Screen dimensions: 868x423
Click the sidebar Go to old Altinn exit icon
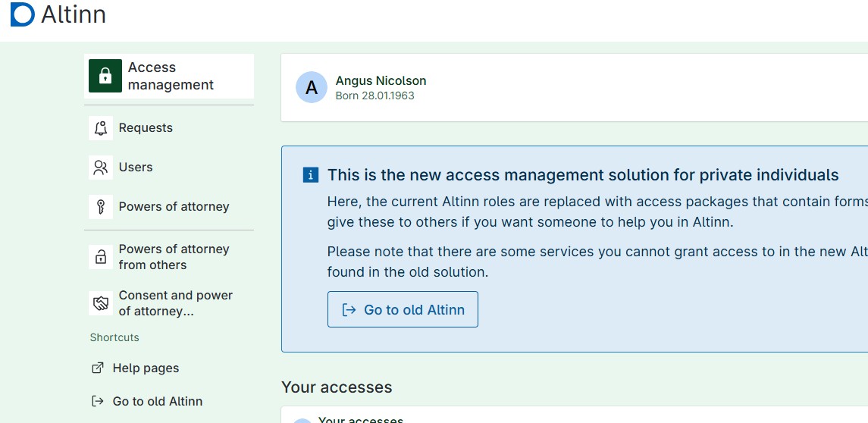point(98,402)
